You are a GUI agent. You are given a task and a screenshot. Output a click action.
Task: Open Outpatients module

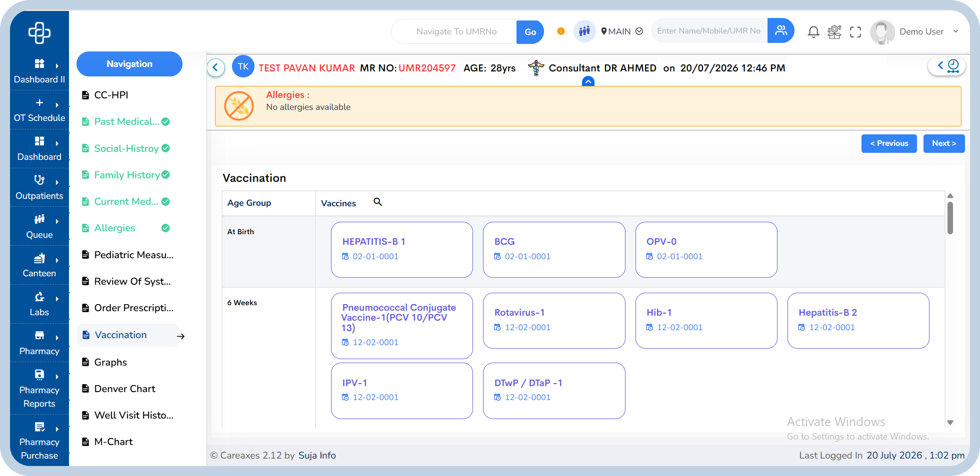coord(39,188)
